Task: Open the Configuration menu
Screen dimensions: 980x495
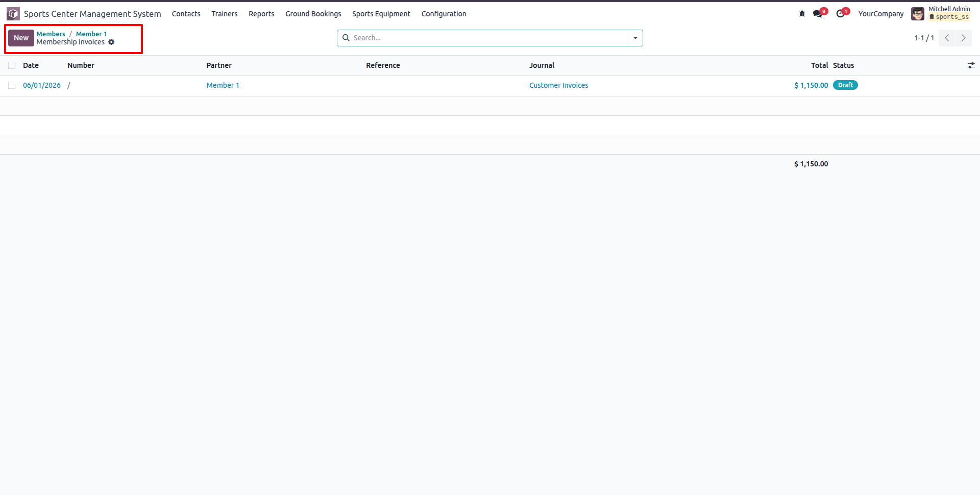Action: 444,14
